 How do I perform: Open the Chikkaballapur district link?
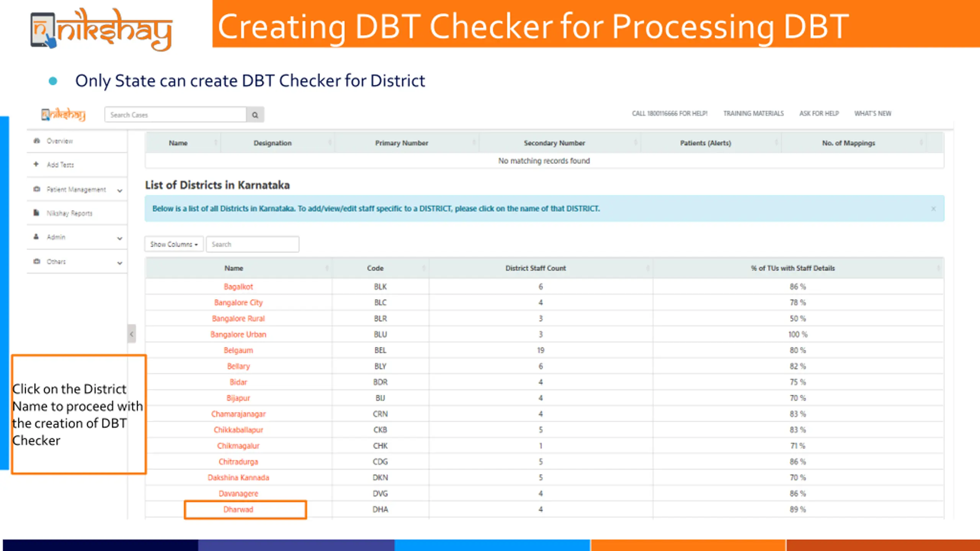pyautogui.click(x=238, y=430)
